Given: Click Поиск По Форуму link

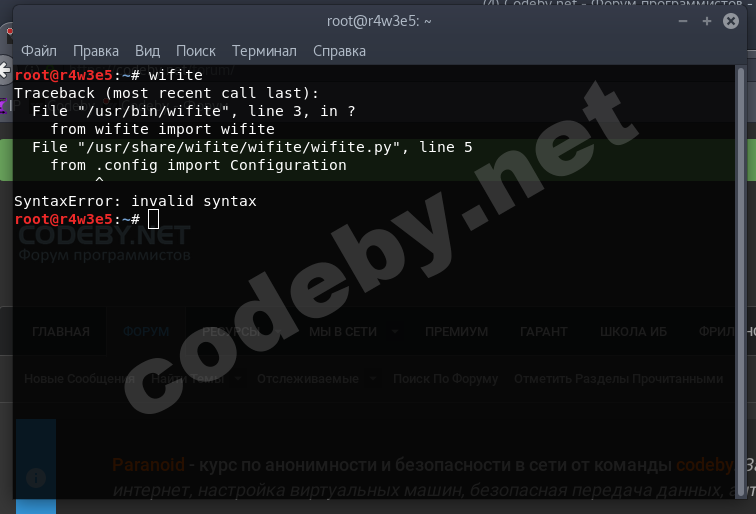Looking at the screenshot, I should (x=446, y=379).
